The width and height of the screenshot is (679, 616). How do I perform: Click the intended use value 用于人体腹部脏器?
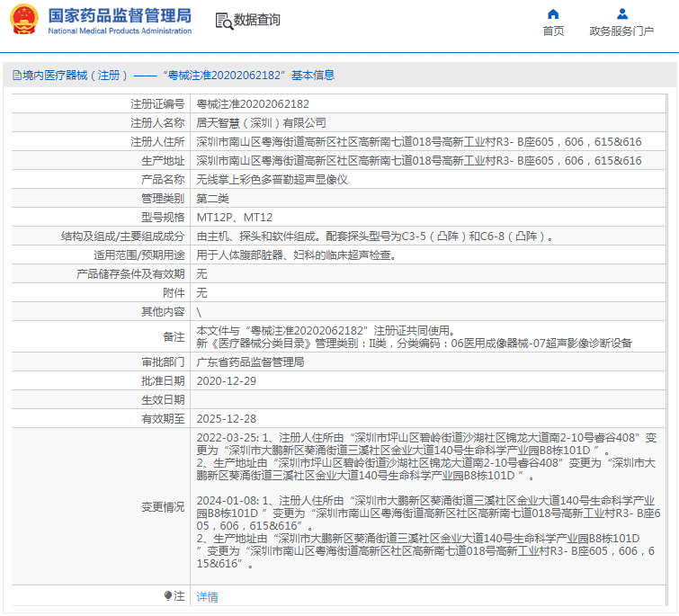tap(296, 255)
